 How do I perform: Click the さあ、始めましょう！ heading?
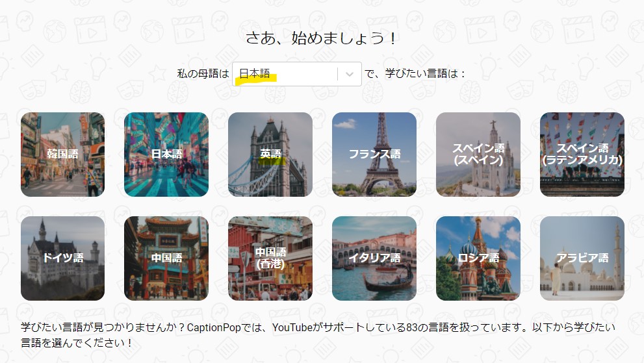click(x=322, y=38)
